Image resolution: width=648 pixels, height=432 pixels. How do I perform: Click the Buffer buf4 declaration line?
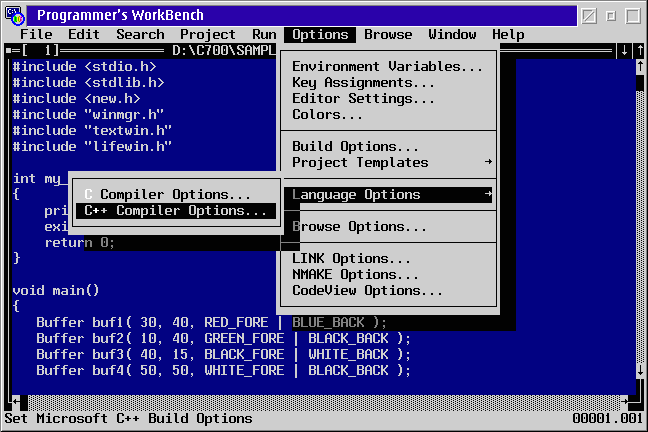[x=223, y=370]
